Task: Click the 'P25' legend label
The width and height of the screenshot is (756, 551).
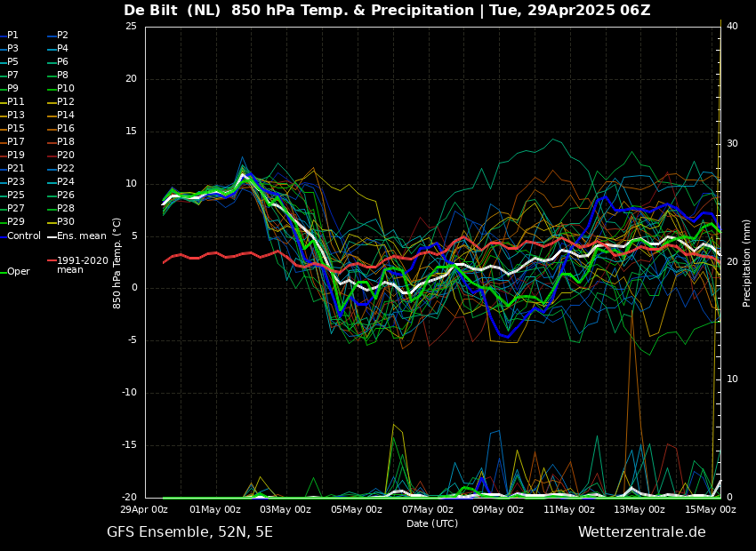Action: pos(15,195)
